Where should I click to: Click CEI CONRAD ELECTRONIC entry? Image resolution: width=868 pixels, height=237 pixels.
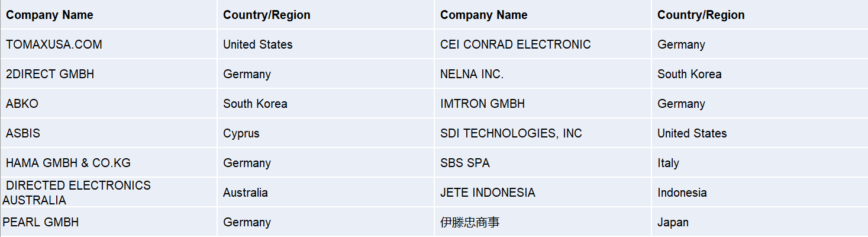(543, 44)
